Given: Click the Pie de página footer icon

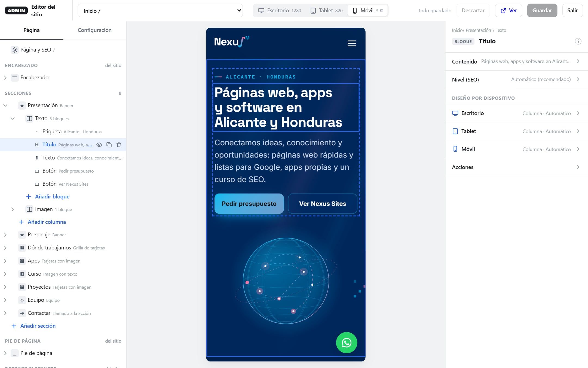Looking at the screenshot, I should click(x=15, y=353).
